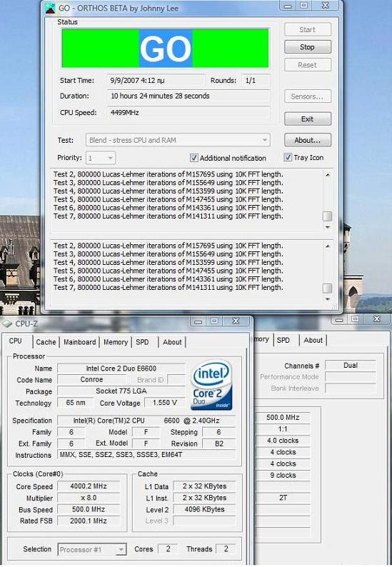
Task: Select lower log line Test 3 M155649
Action: [169, 254]
